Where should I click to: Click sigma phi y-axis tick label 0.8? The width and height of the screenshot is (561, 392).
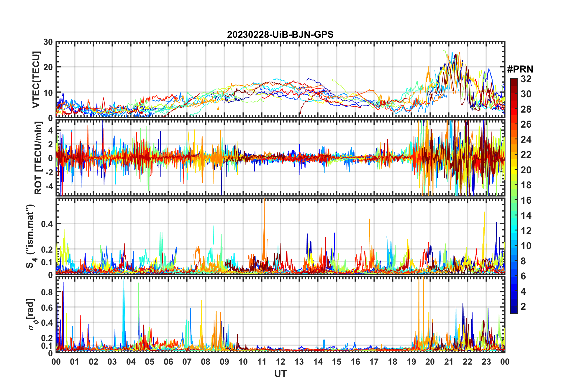pyautogui.click(x=47, y=292)
